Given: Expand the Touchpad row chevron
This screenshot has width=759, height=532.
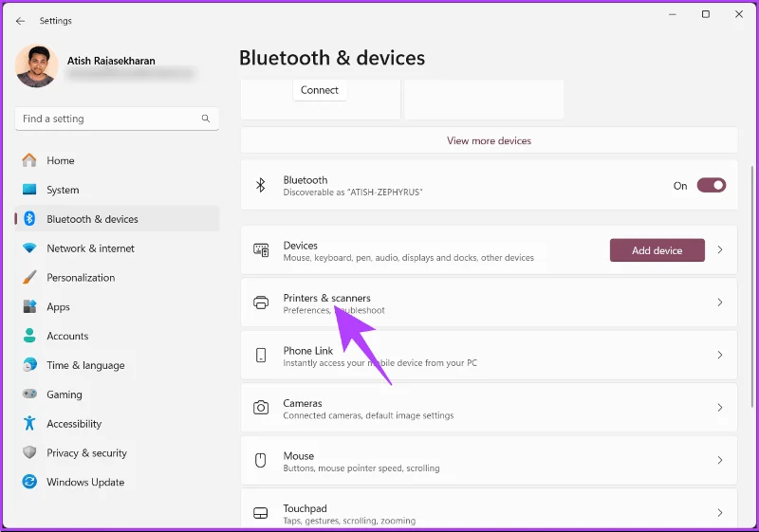Looking at the screenshot, I should [x=720, y=513].
